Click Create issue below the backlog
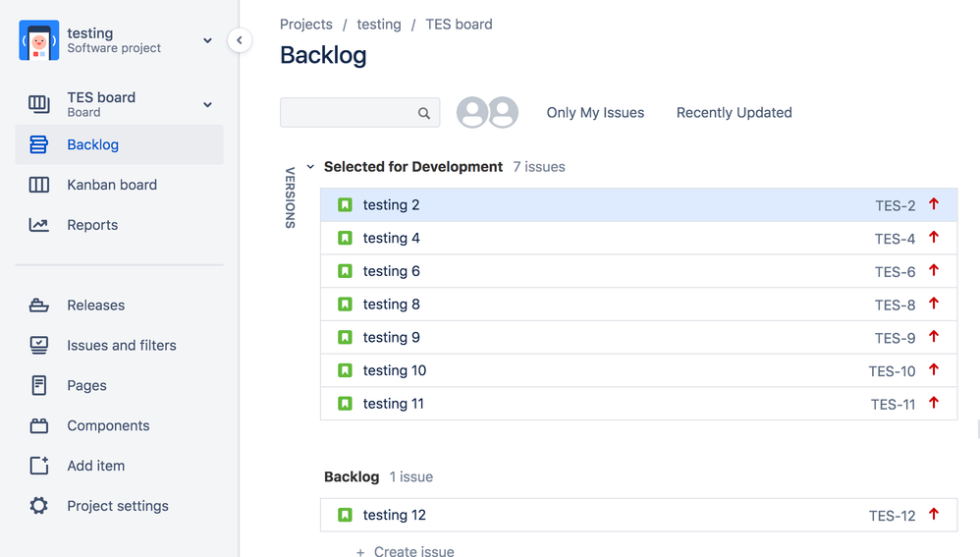Image resolution: width=980 pixels, height=557 pixels. pyautogui.click(x=405, y=551)
